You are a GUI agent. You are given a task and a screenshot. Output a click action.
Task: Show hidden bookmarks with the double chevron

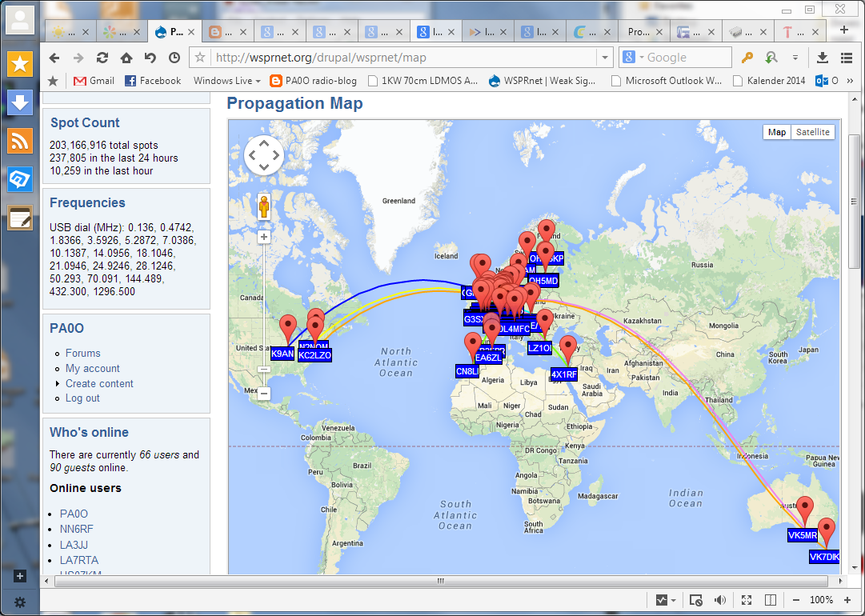(850, 81)
